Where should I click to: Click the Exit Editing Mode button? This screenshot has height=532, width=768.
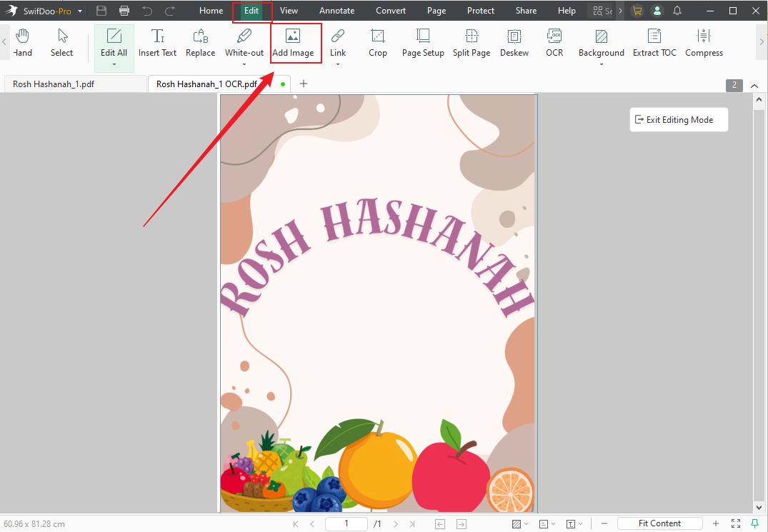[x=678, y=119]
